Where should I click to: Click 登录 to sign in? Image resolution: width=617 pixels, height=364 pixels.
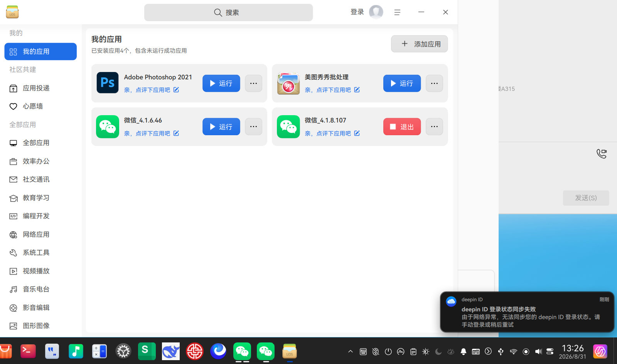click(357, 12)
